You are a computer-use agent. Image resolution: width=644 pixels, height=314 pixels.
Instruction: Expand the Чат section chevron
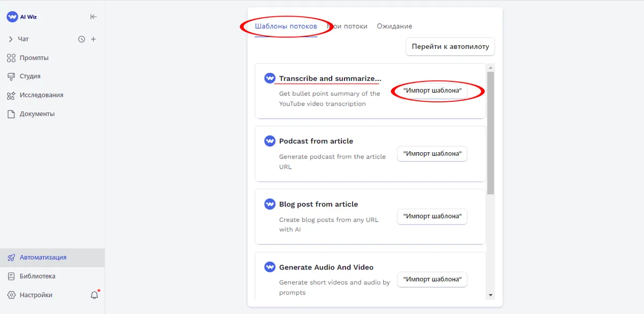11,39
